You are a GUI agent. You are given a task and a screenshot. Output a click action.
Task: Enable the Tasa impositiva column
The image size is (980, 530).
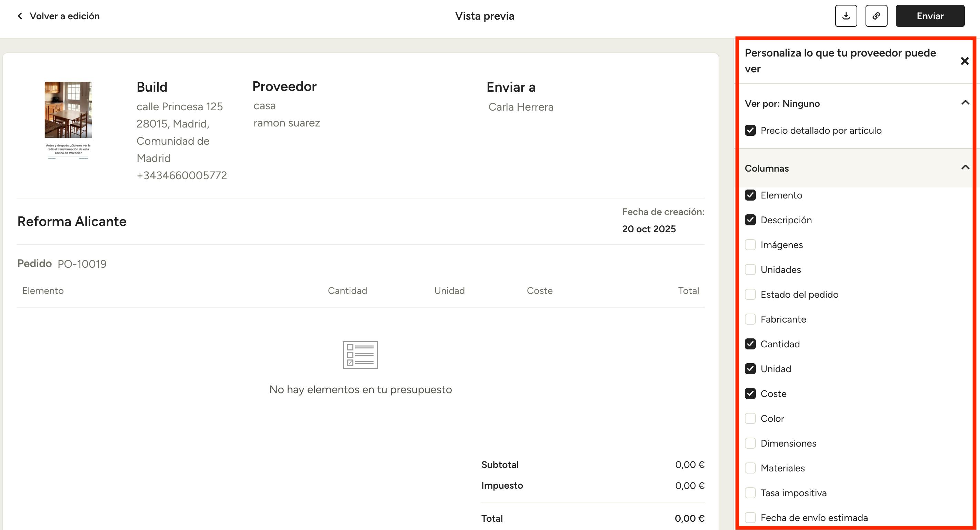[750, 493]
